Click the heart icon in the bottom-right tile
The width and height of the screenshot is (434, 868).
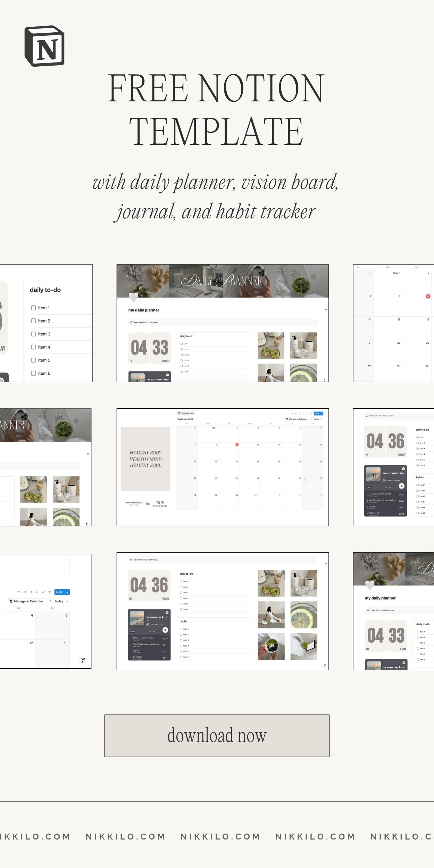click(x=370, y=585)
